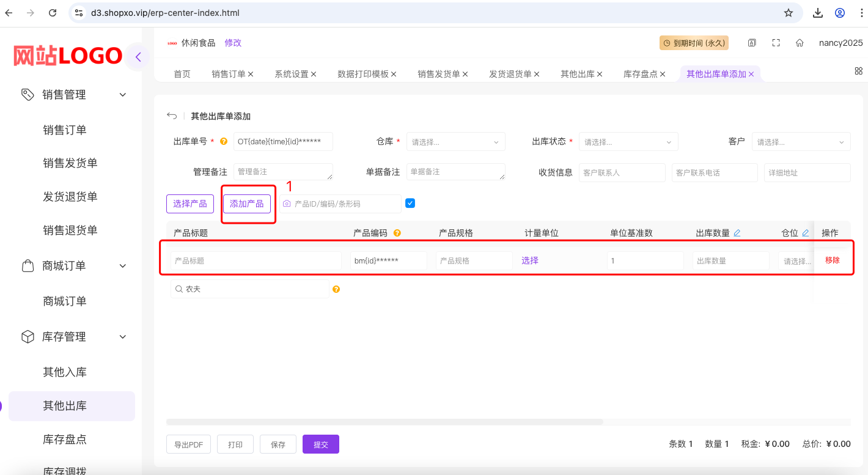Open the 仓位 dropdown in the product row
Screen dimensions: 868x475
pos(796,261)
